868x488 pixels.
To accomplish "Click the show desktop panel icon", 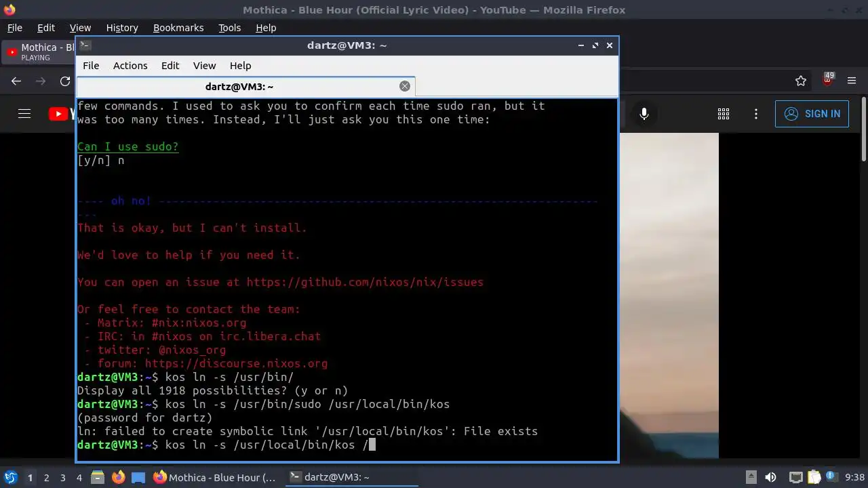I will (x=138, y=477).
